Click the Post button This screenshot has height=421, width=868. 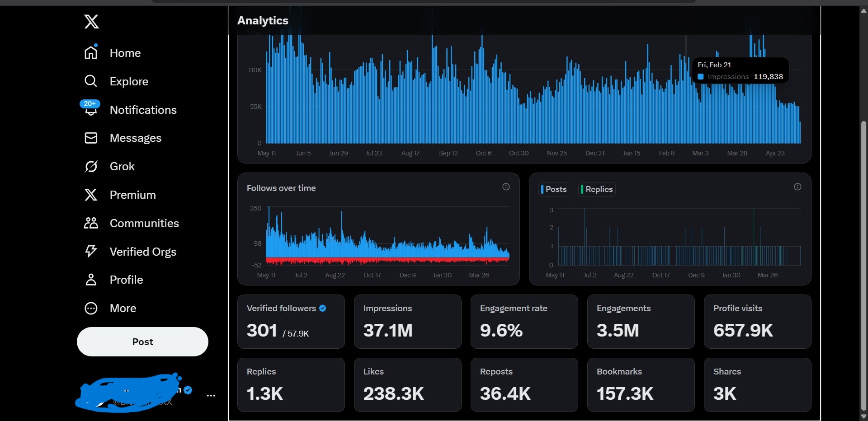(142, 341)
